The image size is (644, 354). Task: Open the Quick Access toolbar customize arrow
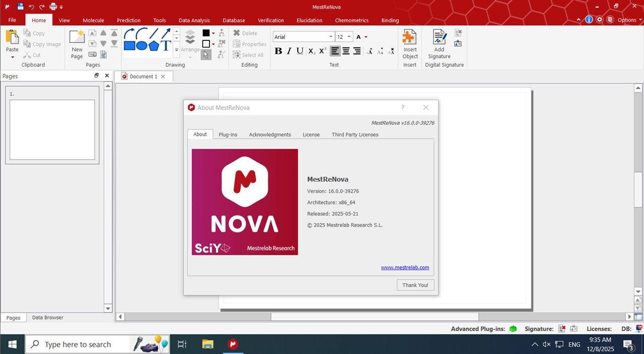coord(61,7)
